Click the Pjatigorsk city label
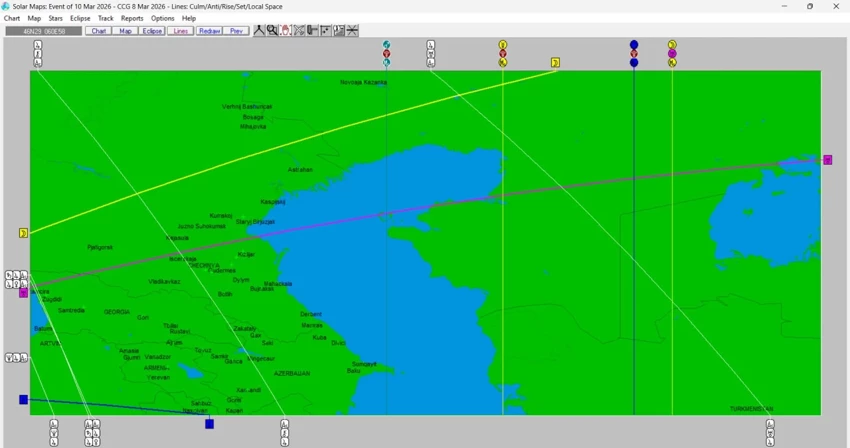This screenshot has width=850, height=448. pos(100,247)
